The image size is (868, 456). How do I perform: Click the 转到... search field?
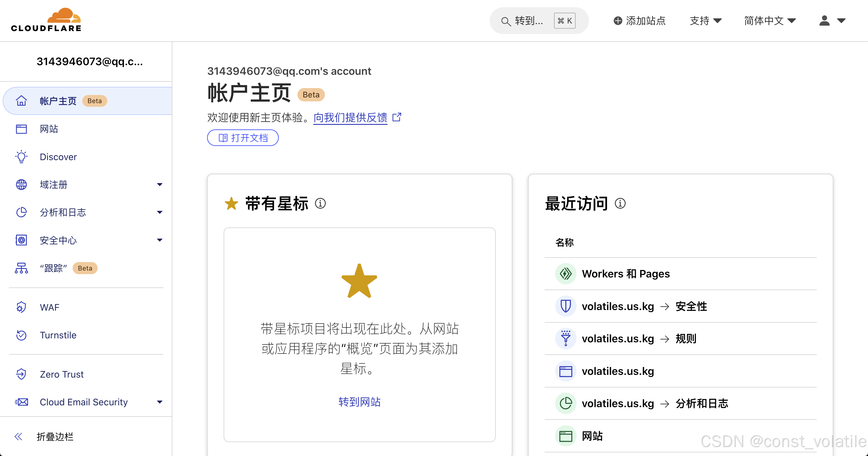coord(529,21)
